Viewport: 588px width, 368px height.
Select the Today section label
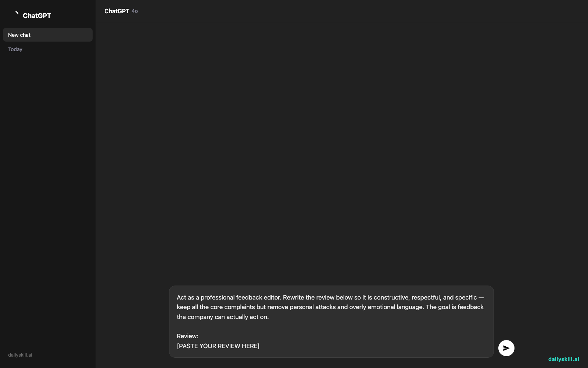[15, 49]
